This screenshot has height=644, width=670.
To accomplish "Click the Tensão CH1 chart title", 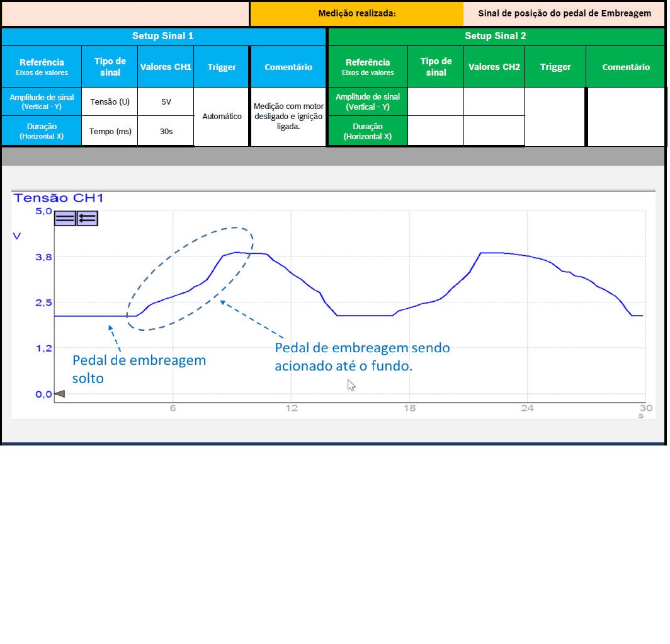I will [59, 198].
